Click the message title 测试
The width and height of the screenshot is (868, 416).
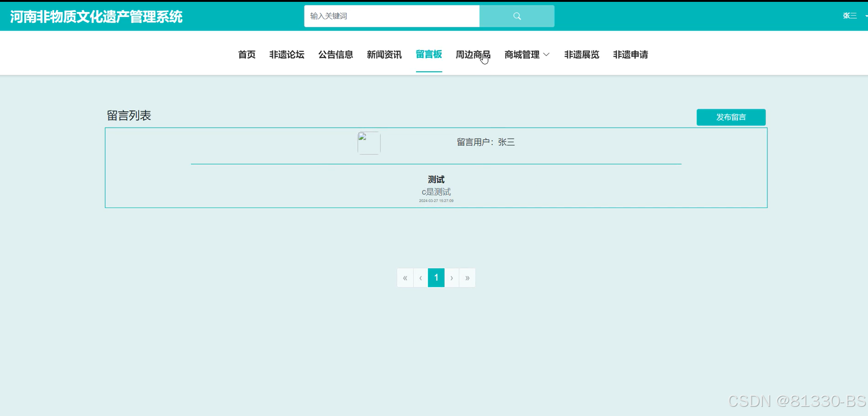[436, 180]
